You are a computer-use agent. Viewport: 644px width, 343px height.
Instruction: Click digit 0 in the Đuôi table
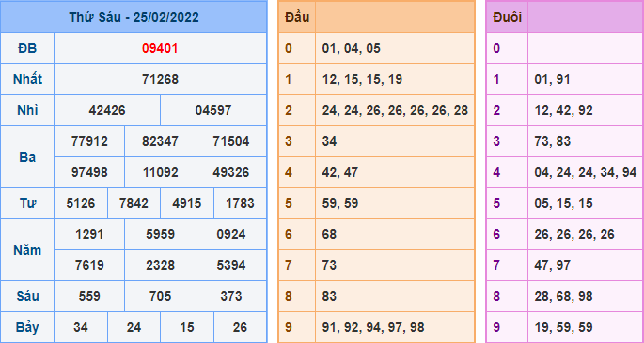tap(496, 49)
